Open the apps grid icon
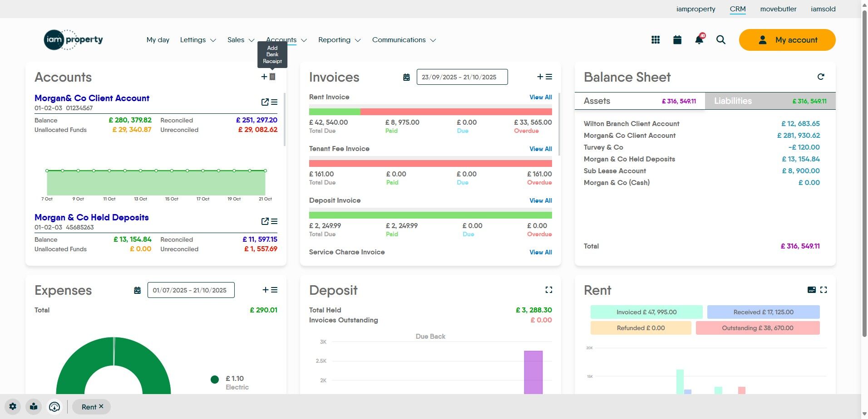 (656, 40)
